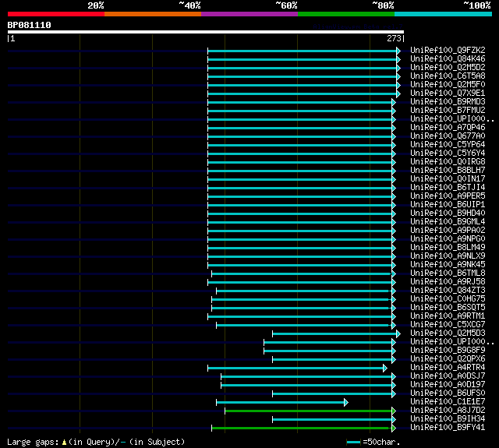
Task: Select the UniRef100_B9GML4 label text
Action: point(448,222)
